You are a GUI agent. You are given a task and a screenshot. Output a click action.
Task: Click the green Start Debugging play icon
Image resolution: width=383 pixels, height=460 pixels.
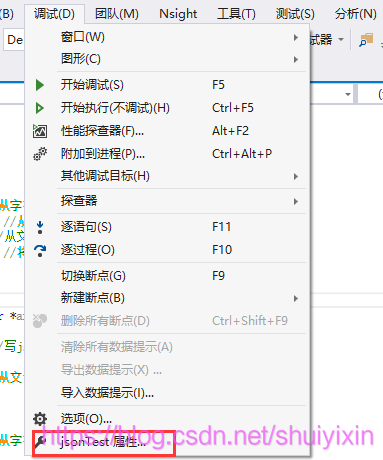(40, 85)
